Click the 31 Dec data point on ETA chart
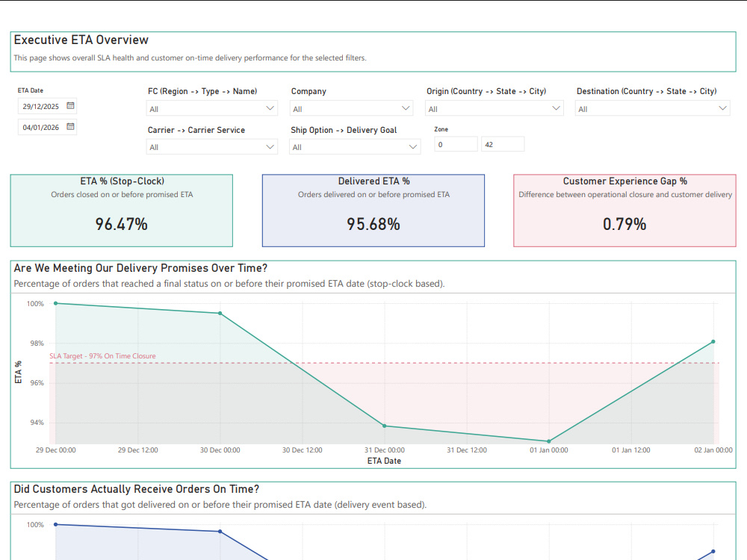747x560 pixels. coord(385,426)
